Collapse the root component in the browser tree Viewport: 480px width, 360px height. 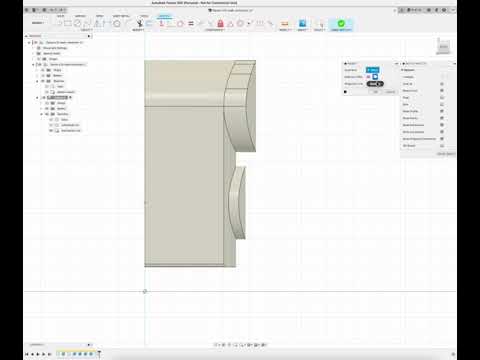pos(29,43)
